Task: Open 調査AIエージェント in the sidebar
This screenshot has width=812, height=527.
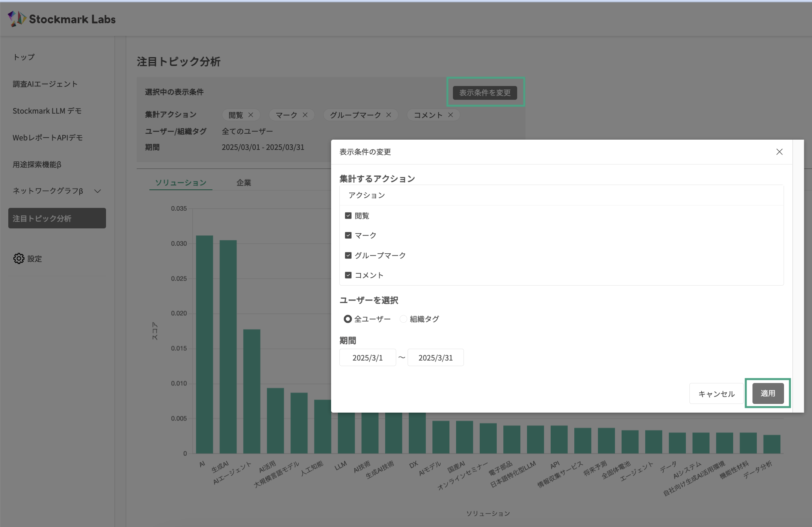Action: click(x=45, y=84)
